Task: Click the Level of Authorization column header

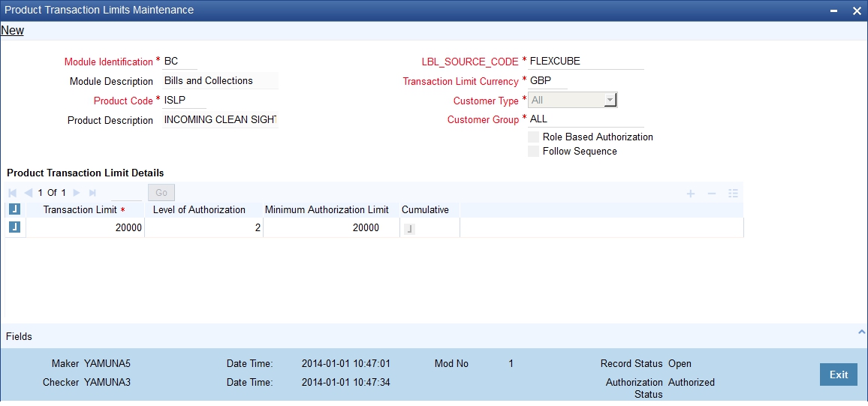Action: (199, 209)
